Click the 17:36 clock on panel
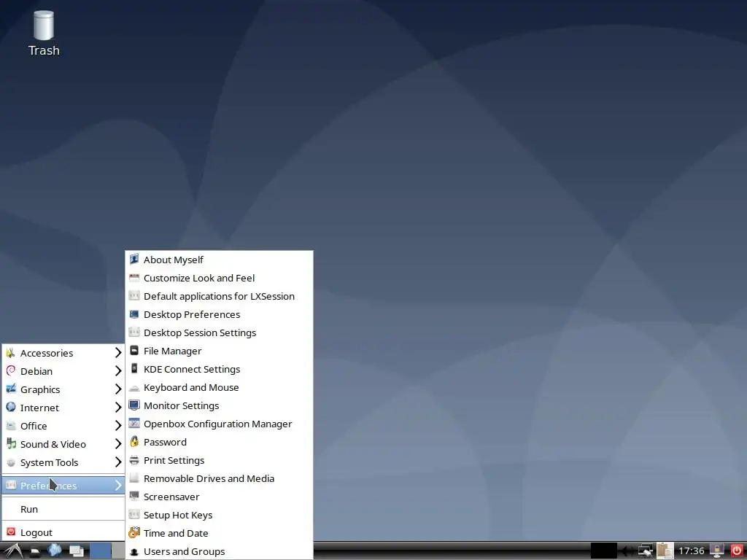 coord(692,551)
